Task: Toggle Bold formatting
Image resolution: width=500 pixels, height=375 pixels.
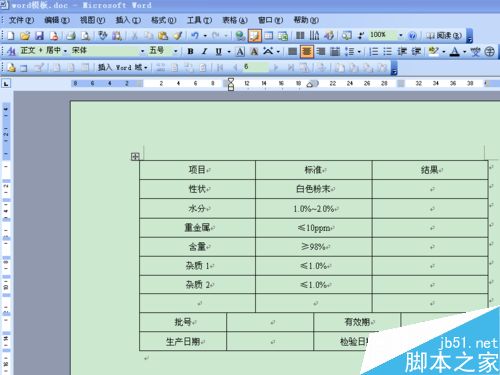Action: point(190,51)
